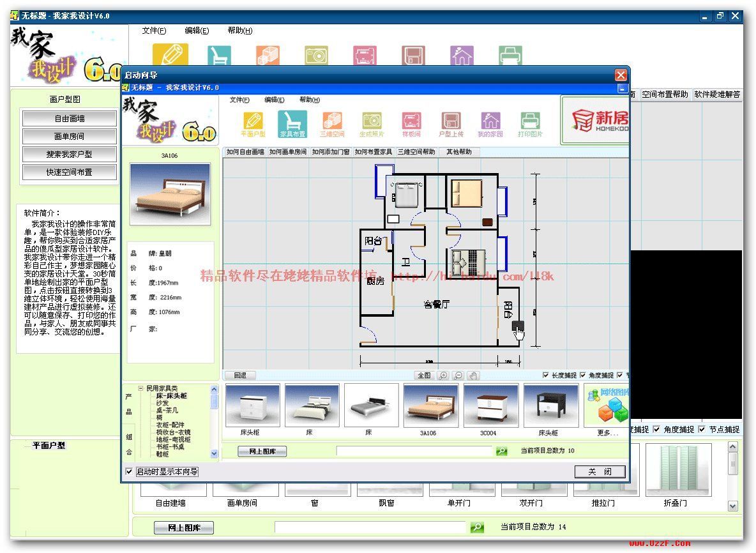
Task: Click the 更多 network gallery cubes icon
Action: coord(607,406)
